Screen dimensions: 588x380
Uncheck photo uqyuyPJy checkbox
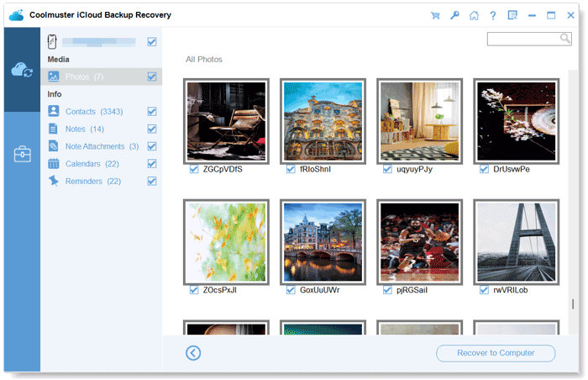tap(387, 169)
